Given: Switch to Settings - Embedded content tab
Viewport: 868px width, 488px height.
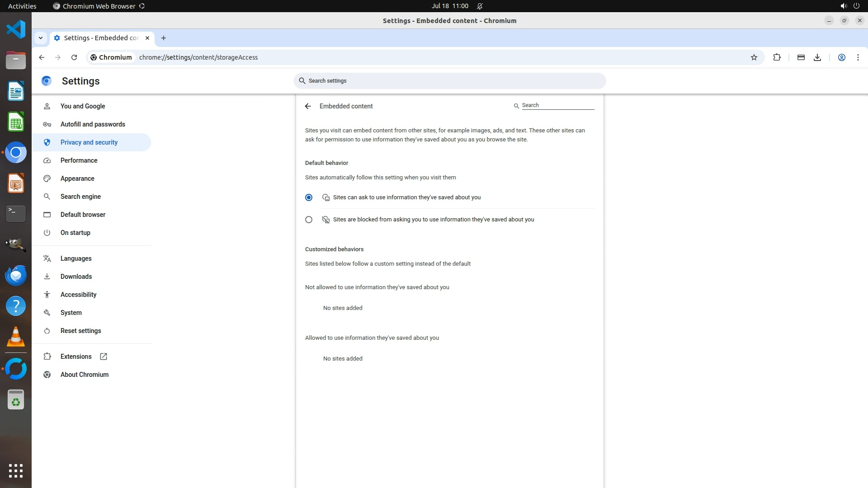Looking at the screenshot, I should coord(101,38).
